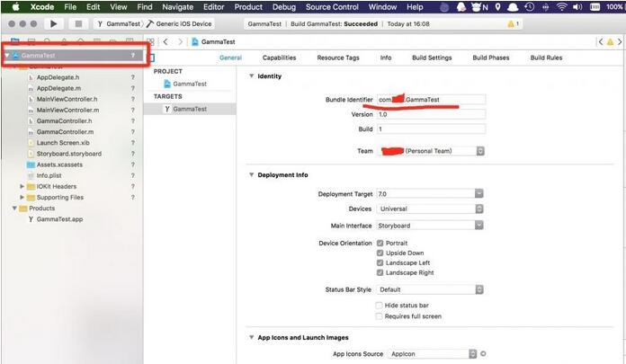
Task: Toggle the Landscape Right checkbox
Action: pos(380,272)
